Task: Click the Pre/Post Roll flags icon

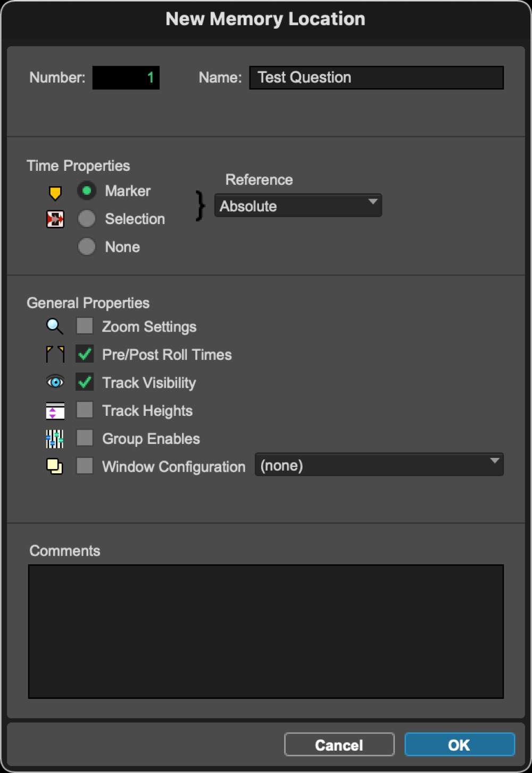Action: click(55, 354)
